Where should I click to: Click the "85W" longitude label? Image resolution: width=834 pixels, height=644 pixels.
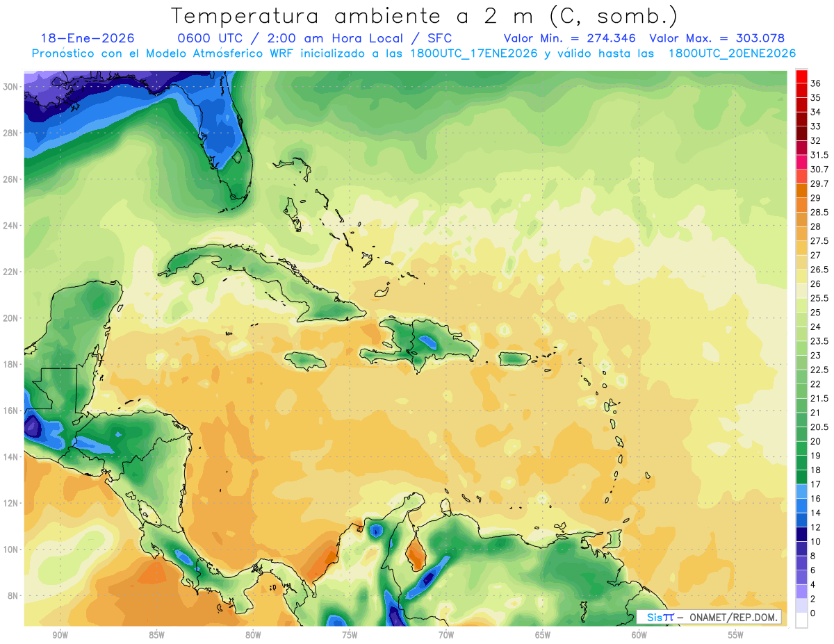click(x=156, y=635)
